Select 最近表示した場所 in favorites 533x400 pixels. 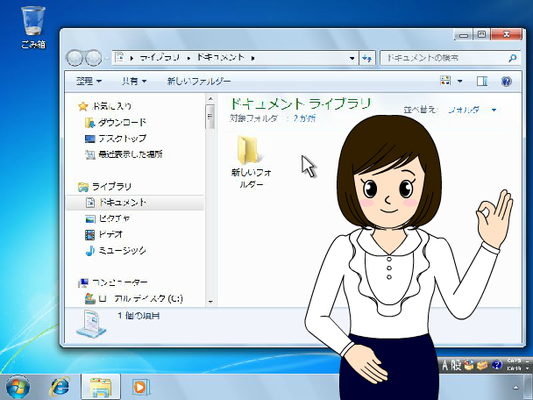[x=130, y=154]
